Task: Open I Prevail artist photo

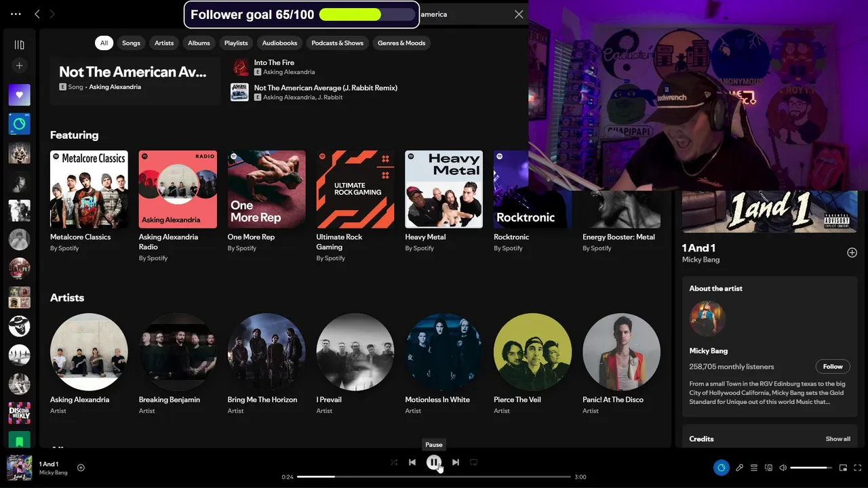Action: tap(355, 352)
